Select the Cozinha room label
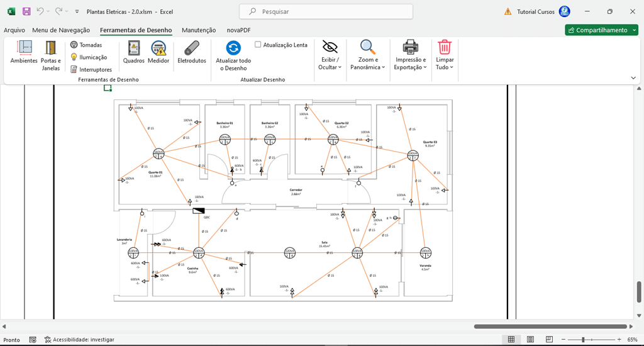Viewport: 644px width, 346px height. click(192, 270)
